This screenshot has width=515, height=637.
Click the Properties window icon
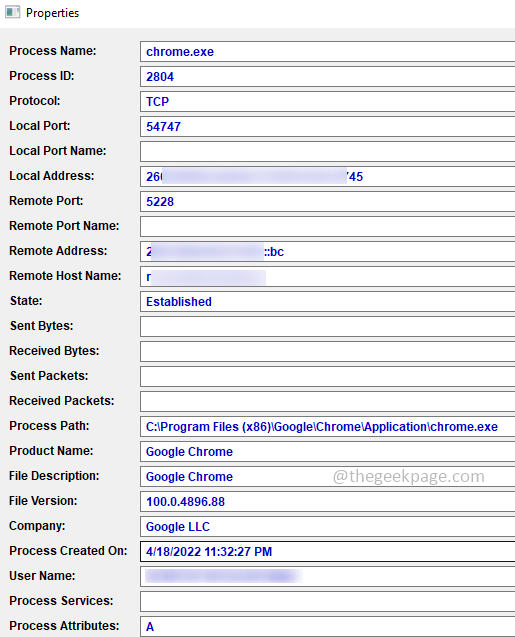click(x=12, y=12)
